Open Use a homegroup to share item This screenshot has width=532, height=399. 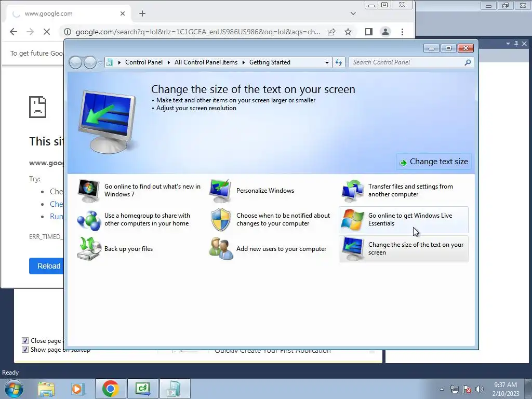coord(139,220)
